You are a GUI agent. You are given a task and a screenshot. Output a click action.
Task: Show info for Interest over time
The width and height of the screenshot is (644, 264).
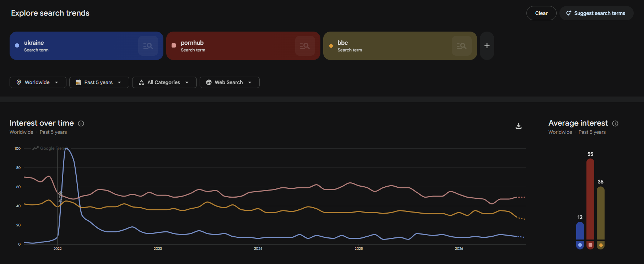[81, 123]
